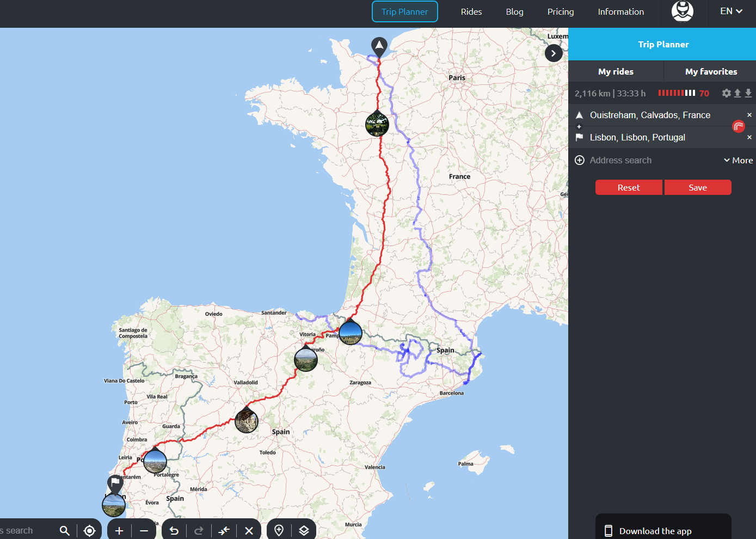Open route settings gear icon
756x539 pixels.
pyautogui.click(x=727, y=93)
